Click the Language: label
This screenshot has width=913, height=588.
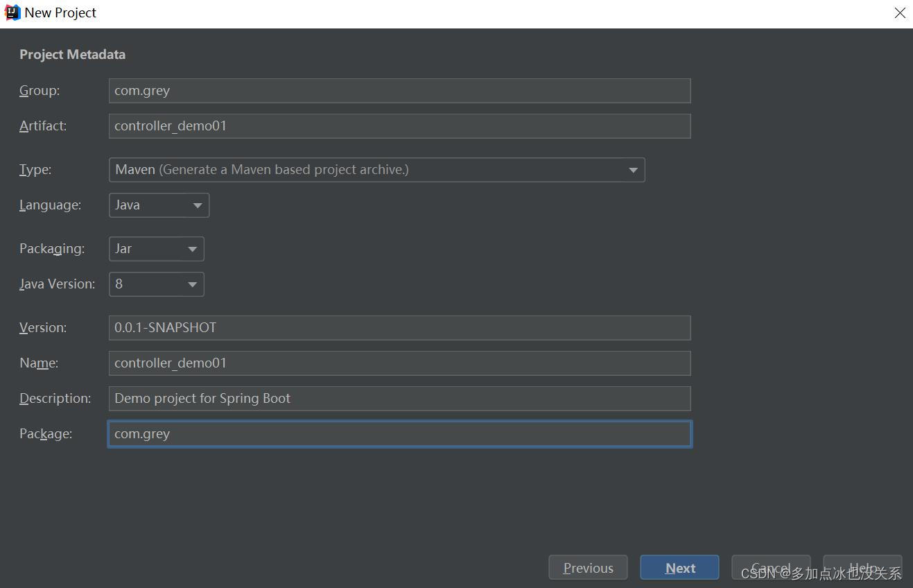click(x=50, y=205)
